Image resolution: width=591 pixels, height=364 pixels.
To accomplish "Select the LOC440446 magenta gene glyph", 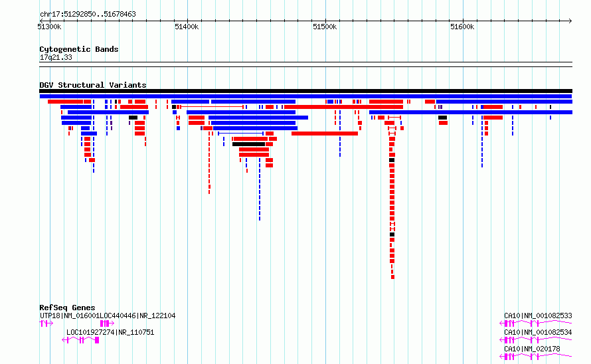I will pyautogui.click(x=107, y=323).
